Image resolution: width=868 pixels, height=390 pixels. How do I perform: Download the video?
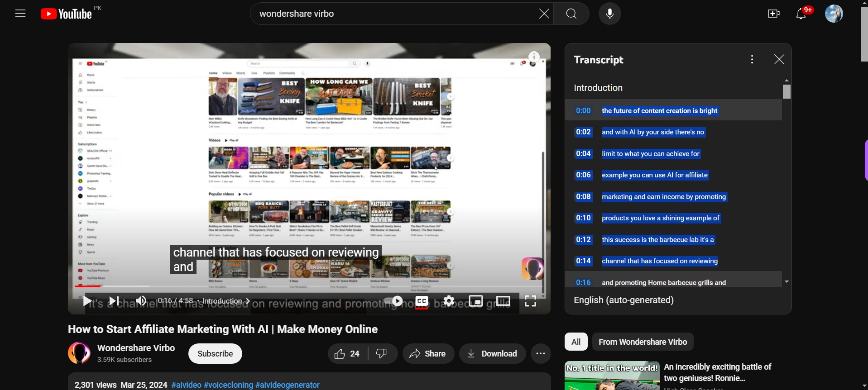point(492,354)
